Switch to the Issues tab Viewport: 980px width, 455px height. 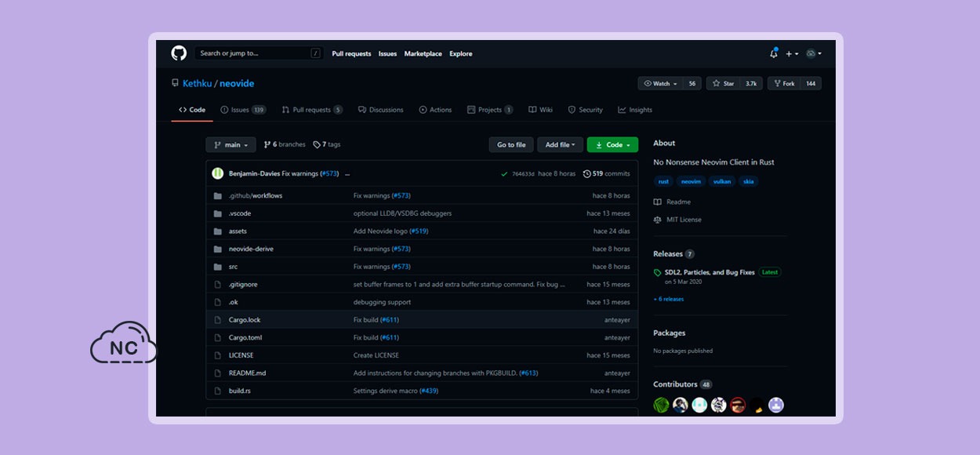243,110
